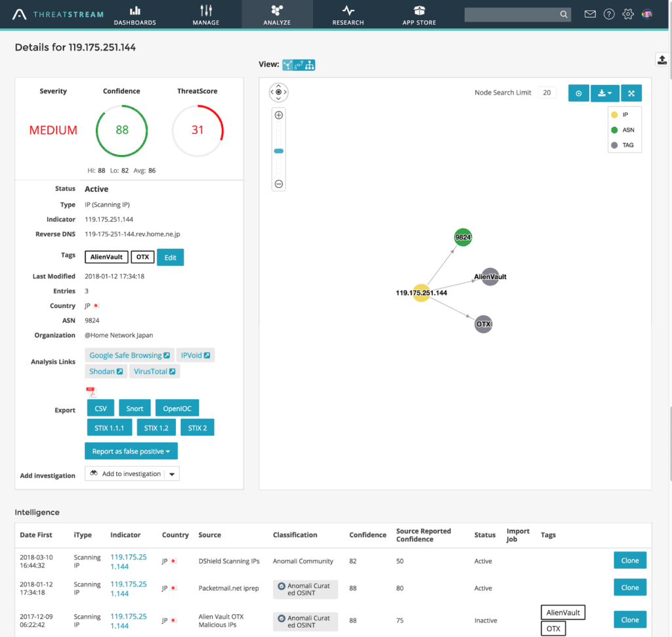The image size is (672, 637).
Task: Open the settings gear icon
Action: tap(628, 14)
